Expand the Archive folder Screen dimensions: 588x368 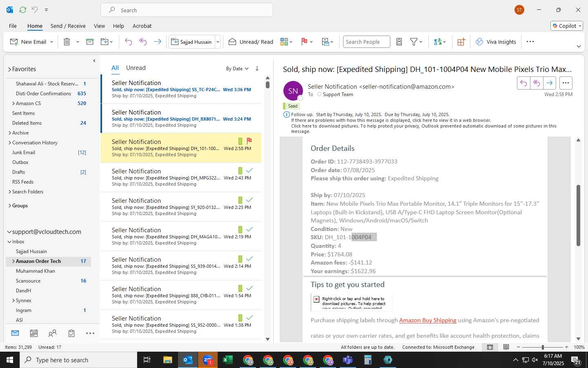(x=9, y=133)
